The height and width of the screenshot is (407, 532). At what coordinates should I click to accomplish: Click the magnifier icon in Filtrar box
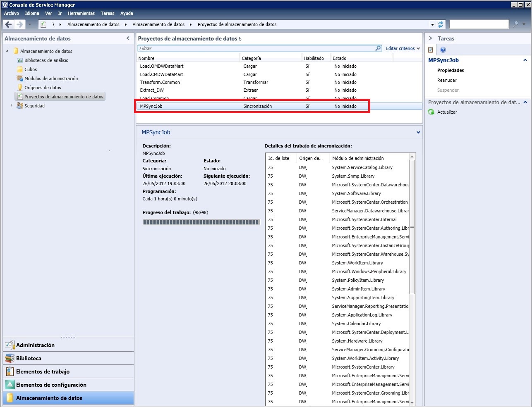378,48
